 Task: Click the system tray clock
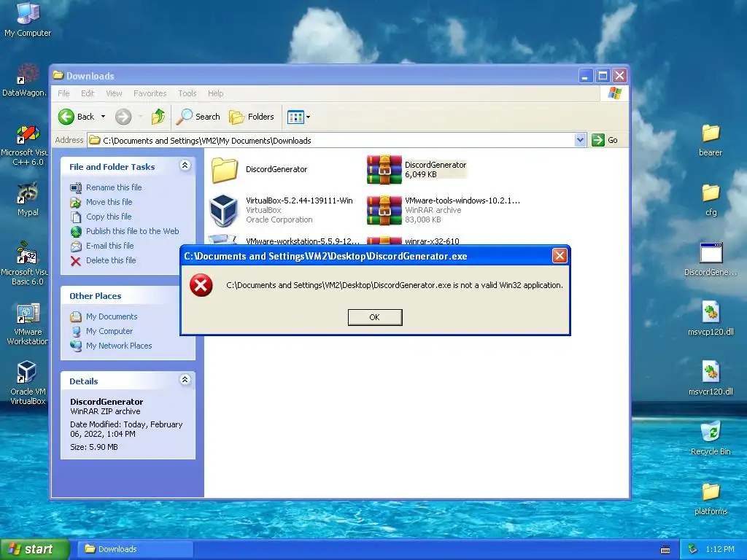(x=720, y=549)
